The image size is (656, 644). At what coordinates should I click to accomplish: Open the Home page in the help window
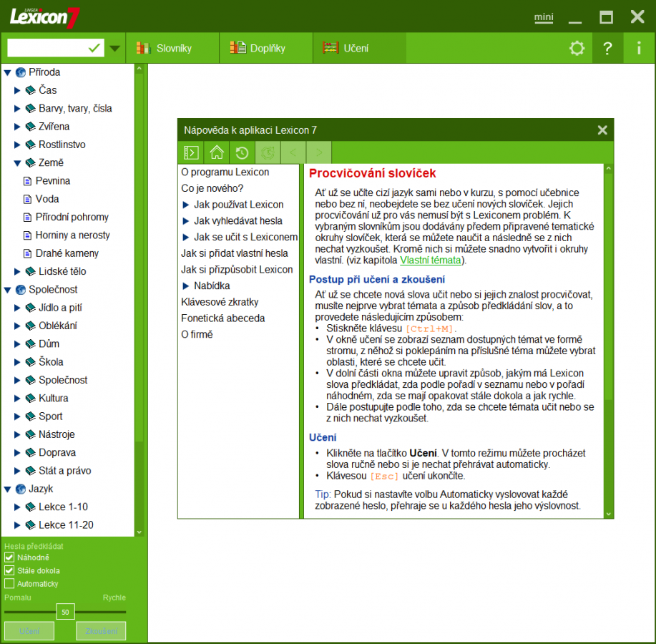pos(217,152)
